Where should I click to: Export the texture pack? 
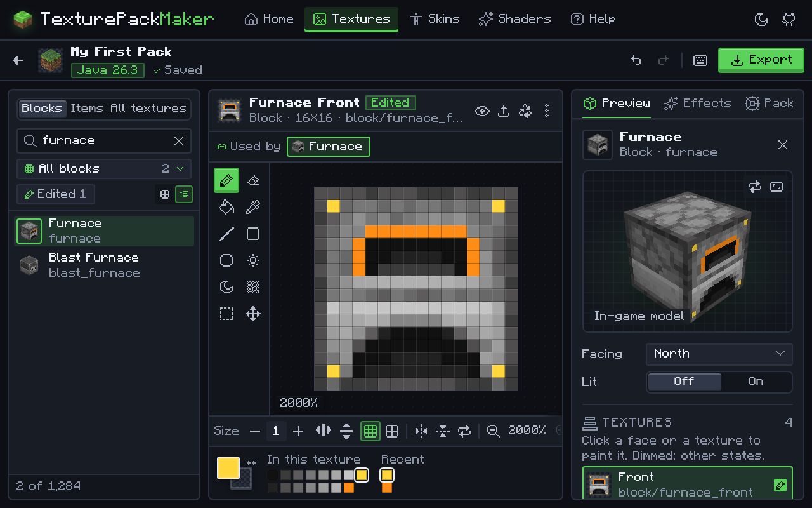(x=761, y=60)
